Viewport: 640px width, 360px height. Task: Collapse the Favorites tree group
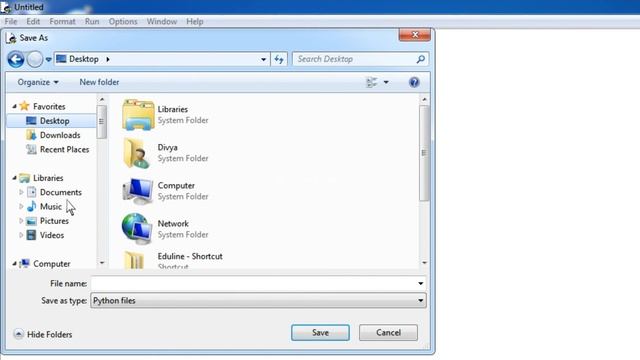pyautogui.click(x=14, y=106)
